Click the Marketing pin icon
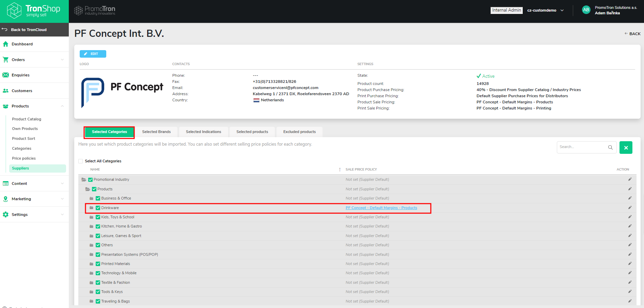This screenshot has height=308, width=644. click(5, 199)
